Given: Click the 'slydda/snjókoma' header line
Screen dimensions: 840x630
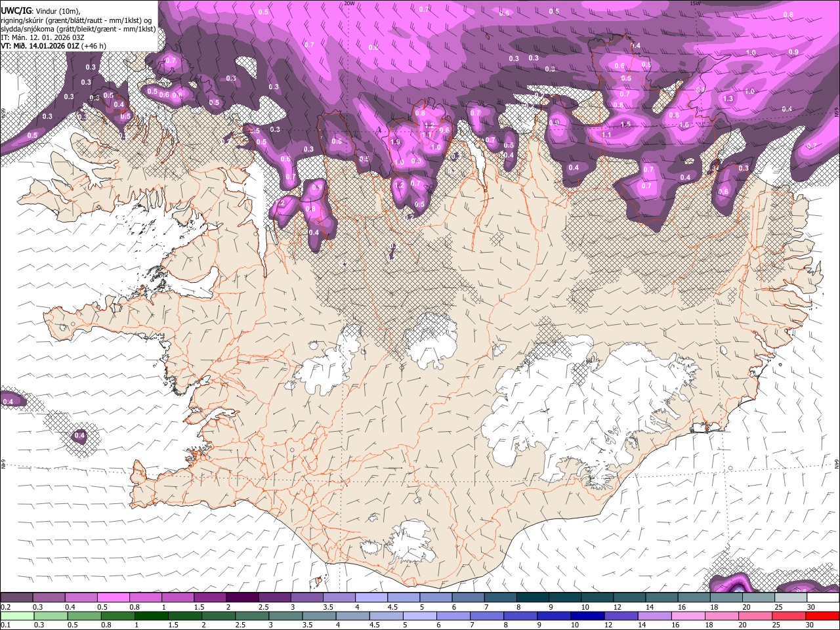Looking at the screenshot, I should tap(78, 29).
